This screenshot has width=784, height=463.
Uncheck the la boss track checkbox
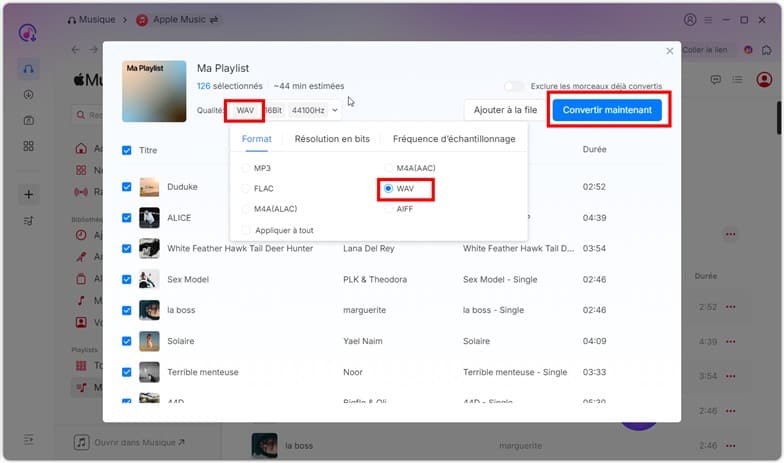click(x=126, y=310)
